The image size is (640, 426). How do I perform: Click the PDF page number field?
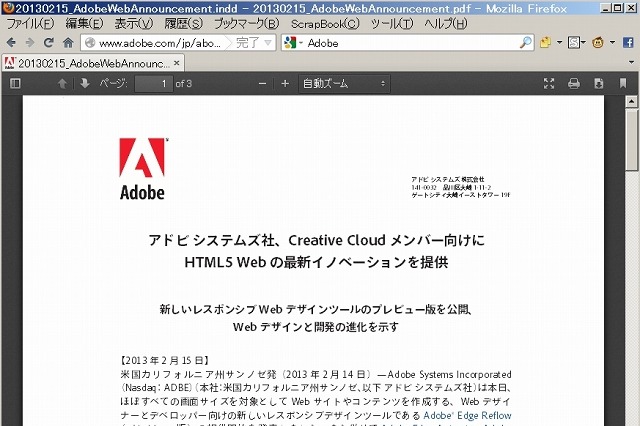tap(154, 84)
